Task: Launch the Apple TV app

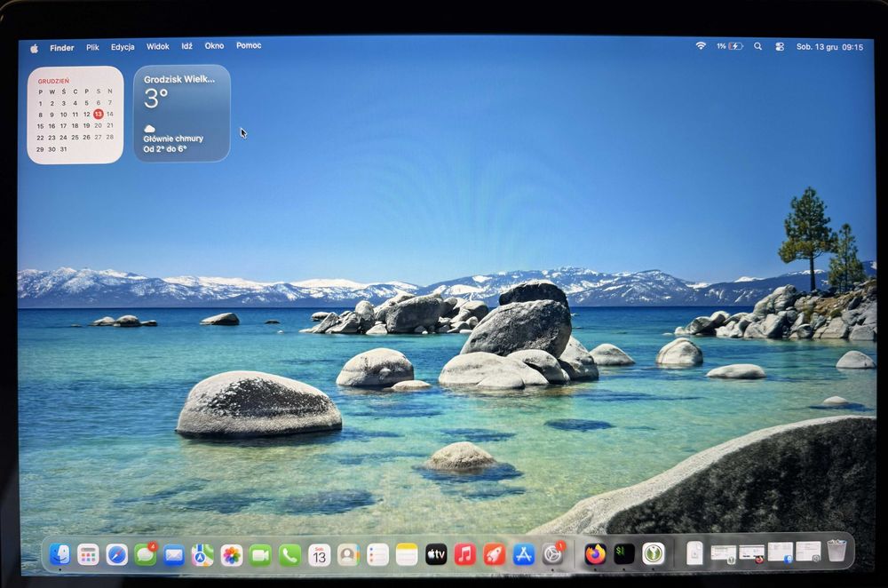Action: [x=436, y=555]
